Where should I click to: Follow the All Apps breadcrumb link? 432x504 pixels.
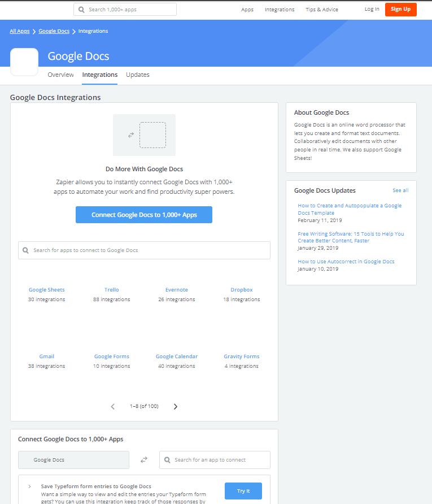pyautogui.click(x=20, y=31)
